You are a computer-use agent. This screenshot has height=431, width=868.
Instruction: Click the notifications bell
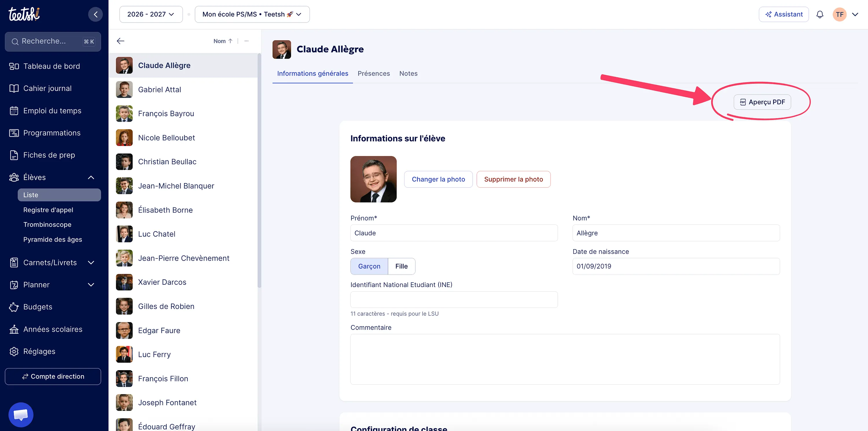pos(819,14)
